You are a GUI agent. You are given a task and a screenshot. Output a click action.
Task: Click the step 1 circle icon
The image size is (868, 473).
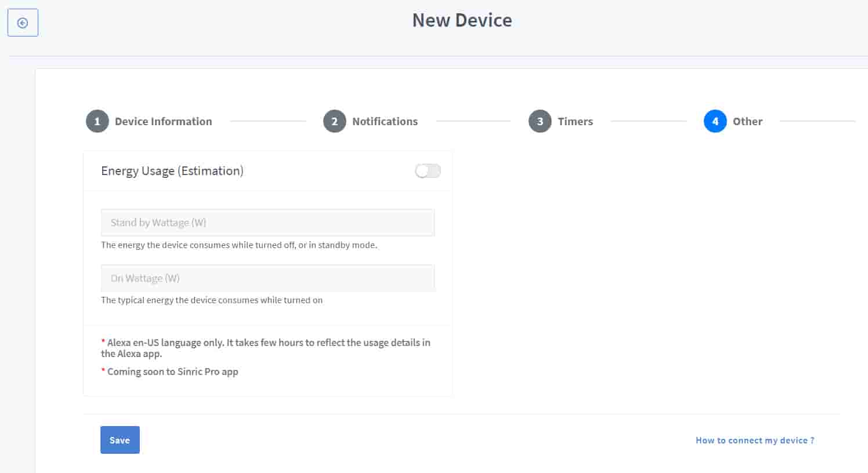pyautogui.click(x=97, y=121)
